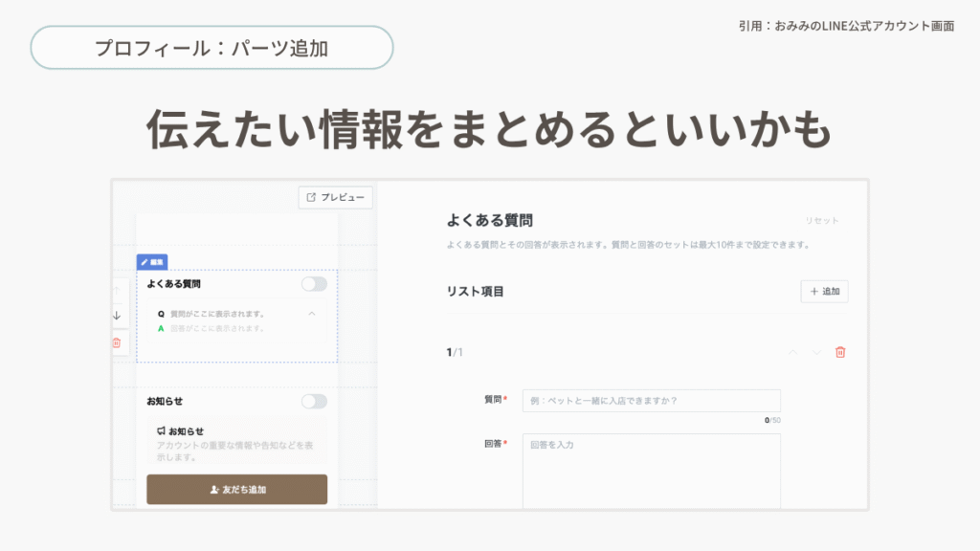980x551 pixels.
Task: Click the blue 編集 pencil badge
Action: 152,261
